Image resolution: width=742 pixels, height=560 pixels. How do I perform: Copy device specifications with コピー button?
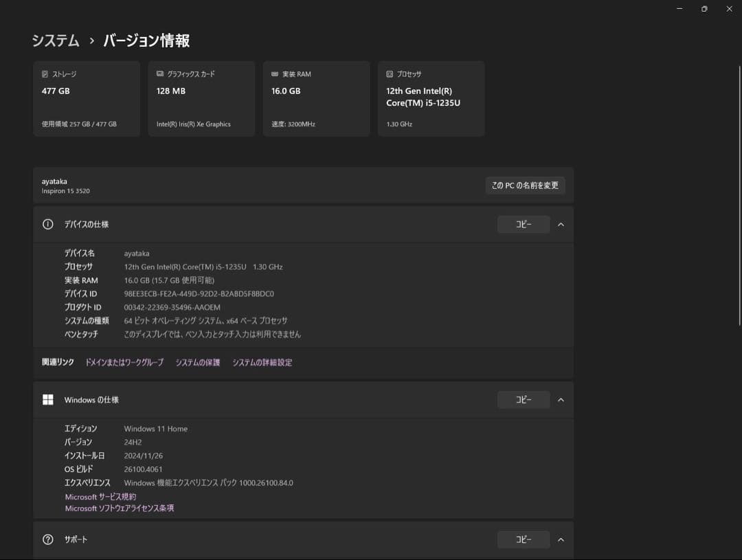pyautogui.click(x=524, y=225)
